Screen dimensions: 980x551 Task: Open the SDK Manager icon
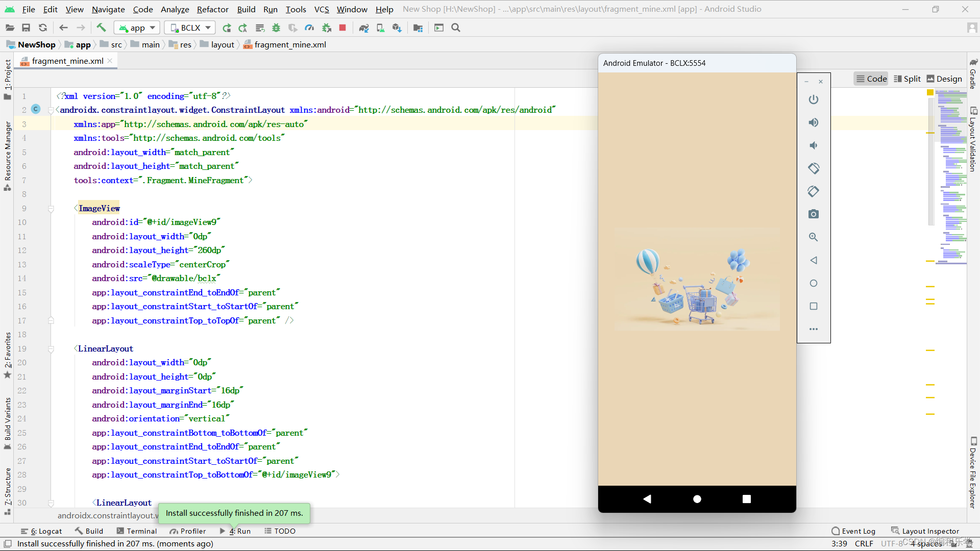click(x=397, y=28)
